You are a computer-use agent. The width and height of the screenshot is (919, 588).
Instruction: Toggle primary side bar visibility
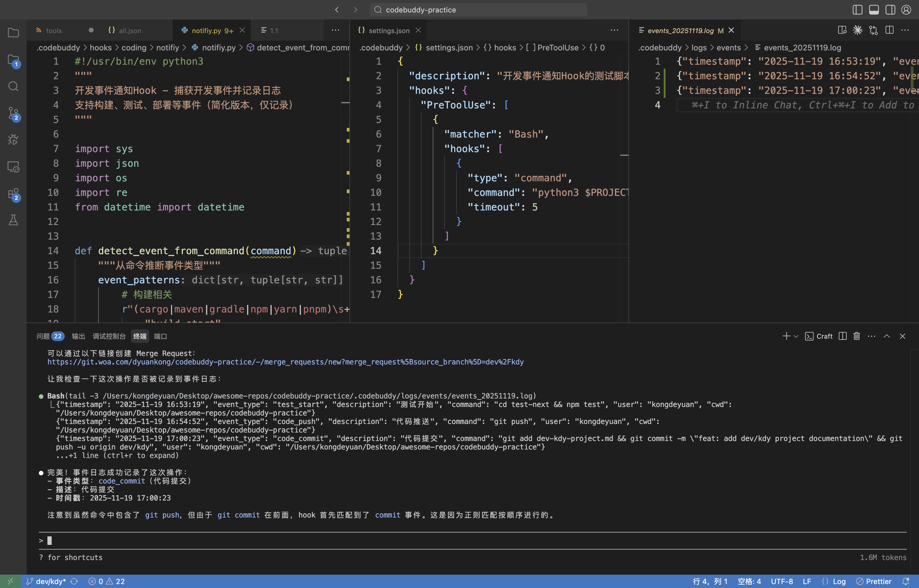click(x=858, y=9)
